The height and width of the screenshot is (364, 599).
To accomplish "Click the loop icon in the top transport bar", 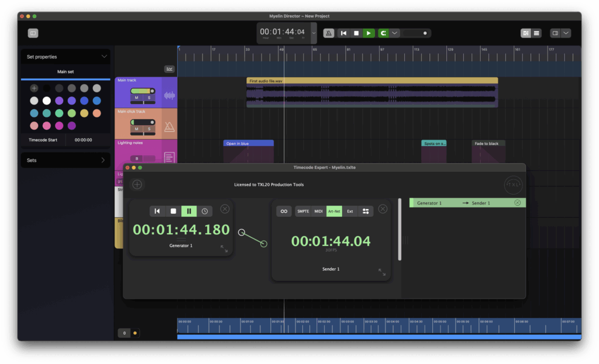I will (x=383, y=33).
